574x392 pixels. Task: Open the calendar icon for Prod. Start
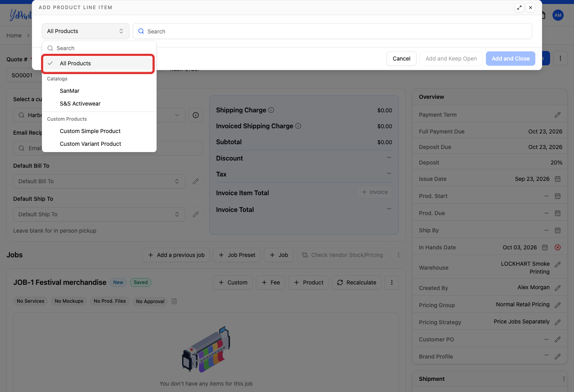click(x=558, y=196)
